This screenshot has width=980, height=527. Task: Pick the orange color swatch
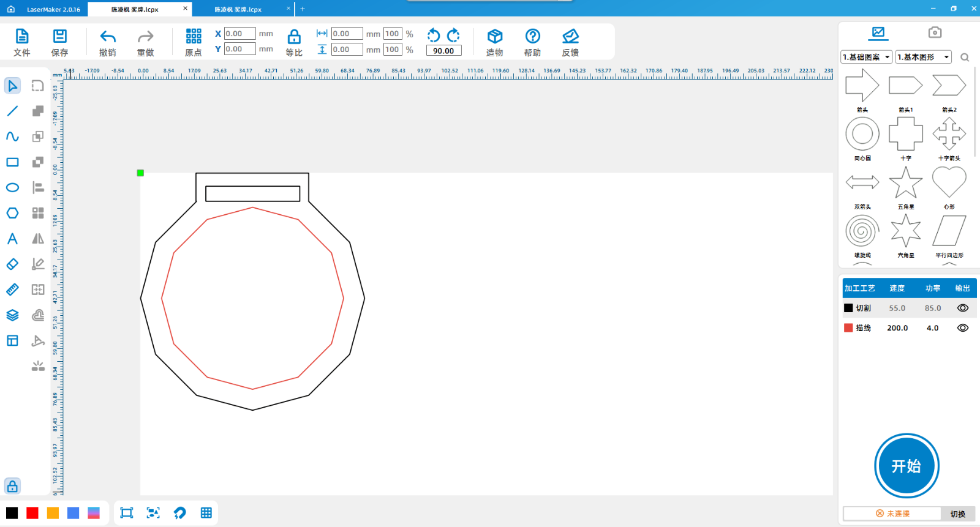click(53, 513)
